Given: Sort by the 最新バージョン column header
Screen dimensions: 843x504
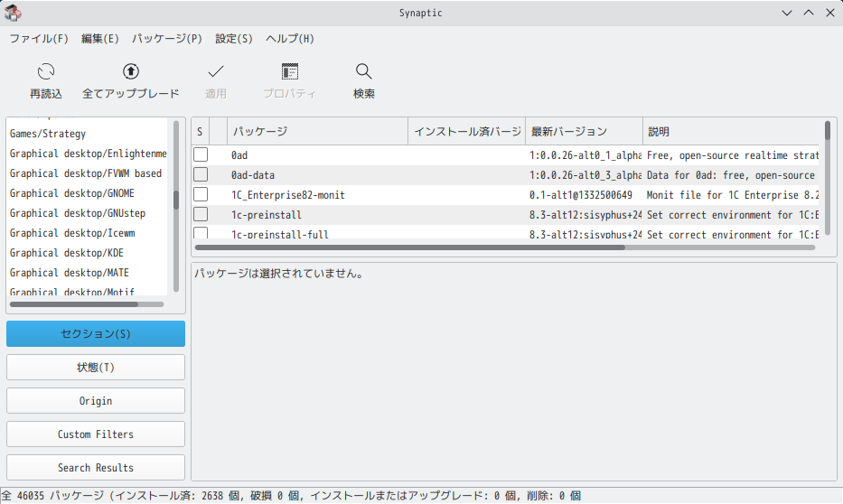Looking at the screenshot, I should pos(584,132).
